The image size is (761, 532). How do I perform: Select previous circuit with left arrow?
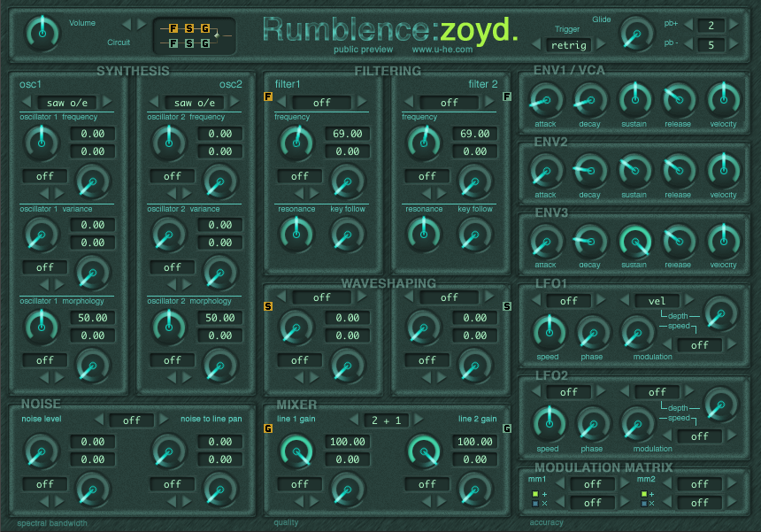click(x=127, y=24)
